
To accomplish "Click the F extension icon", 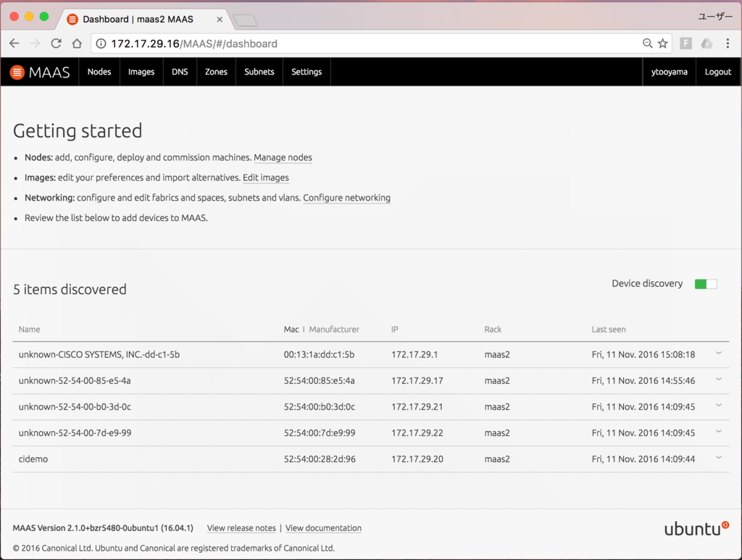I will (685, 43).
